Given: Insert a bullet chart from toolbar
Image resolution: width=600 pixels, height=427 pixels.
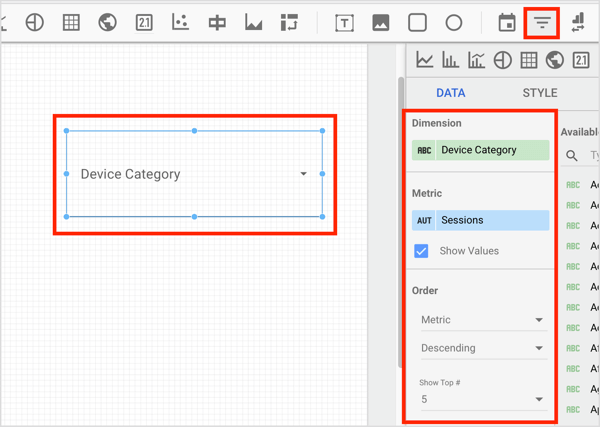Looking at the screenshot, I should [216, 22].
